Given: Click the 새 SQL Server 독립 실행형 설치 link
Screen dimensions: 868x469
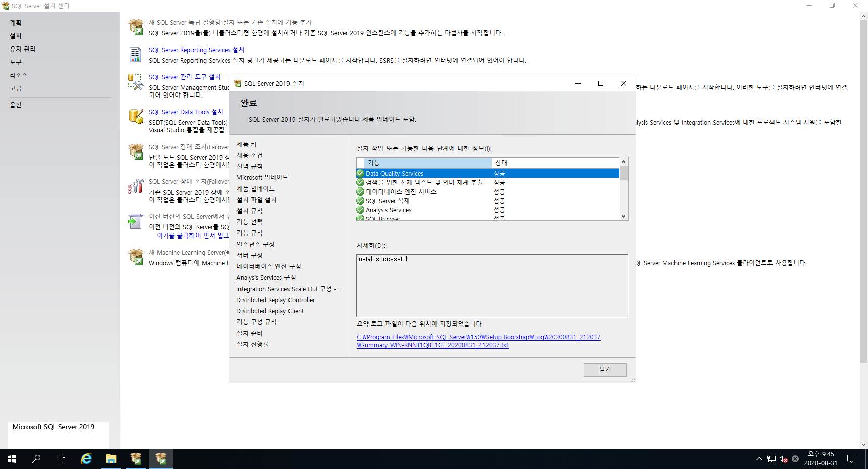Looking at the screenshot, I should 230,22.
